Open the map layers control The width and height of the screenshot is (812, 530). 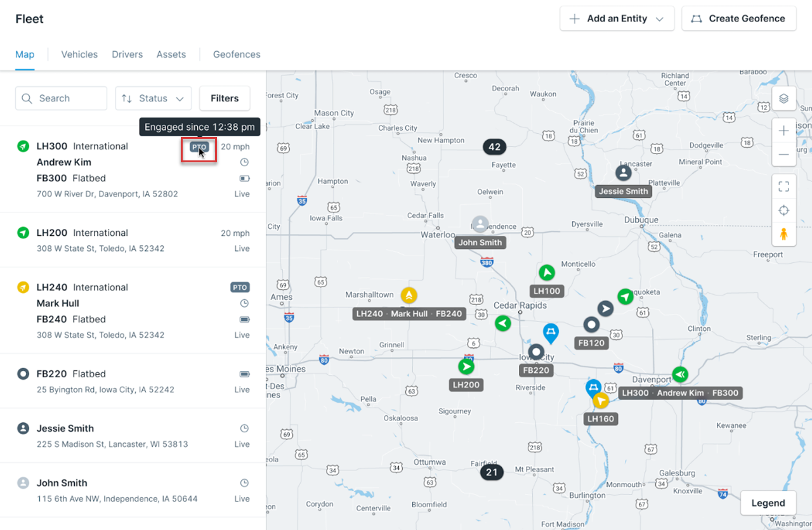coord(783,98)
